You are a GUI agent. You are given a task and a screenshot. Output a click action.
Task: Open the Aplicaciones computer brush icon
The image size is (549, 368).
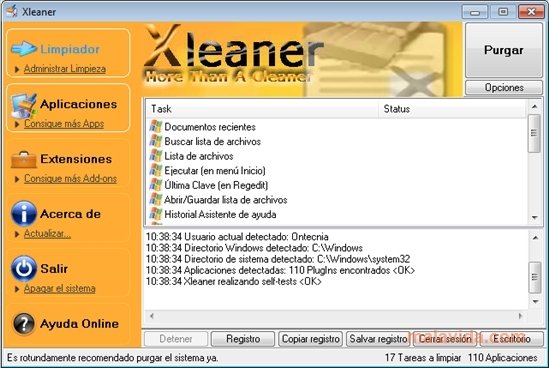23,105
